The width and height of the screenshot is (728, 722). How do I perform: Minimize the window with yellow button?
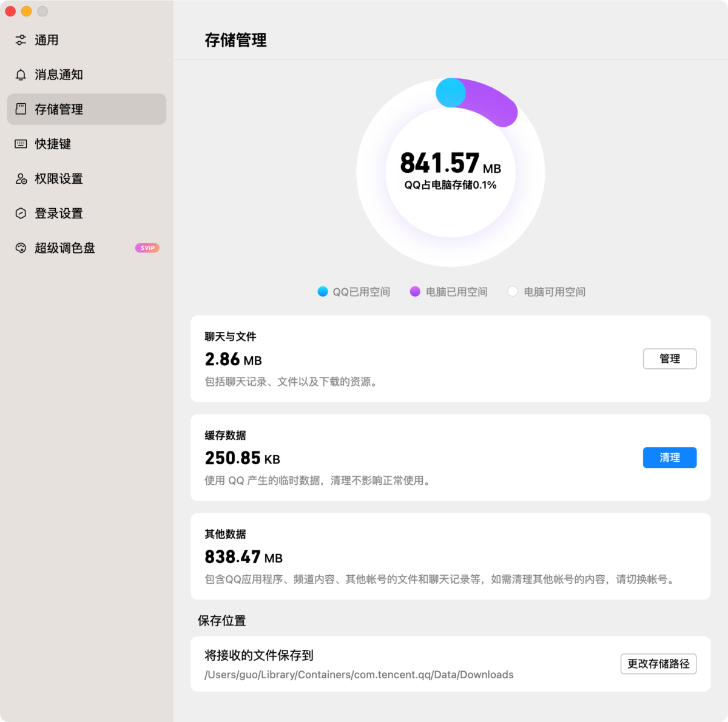pos(26,11)
